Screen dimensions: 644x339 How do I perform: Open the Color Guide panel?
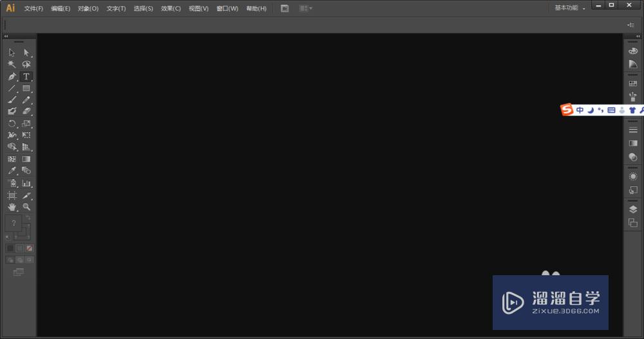[633, 64]
